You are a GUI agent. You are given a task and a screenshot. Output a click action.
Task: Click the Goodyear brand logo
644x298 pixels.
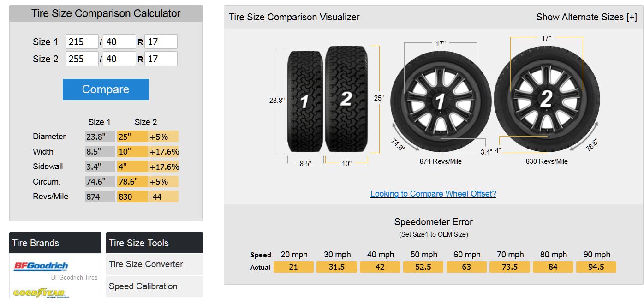(39, 292)
